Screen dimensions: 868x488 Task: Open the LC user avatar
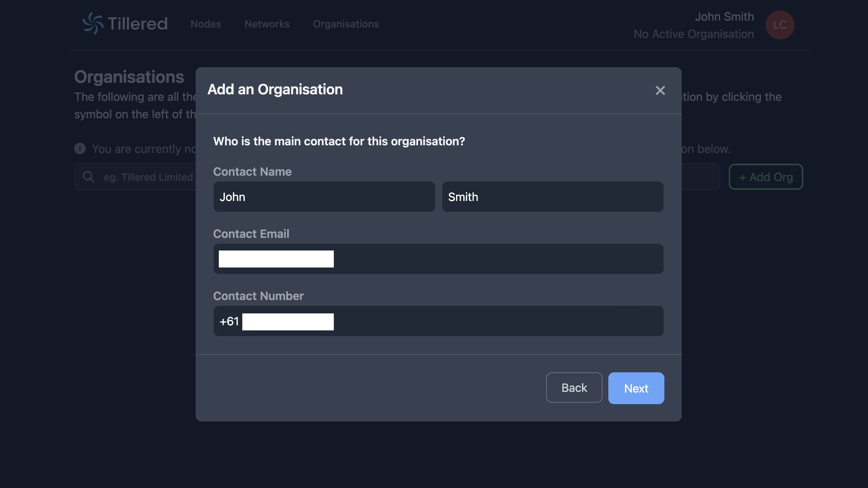coord(780,25)
